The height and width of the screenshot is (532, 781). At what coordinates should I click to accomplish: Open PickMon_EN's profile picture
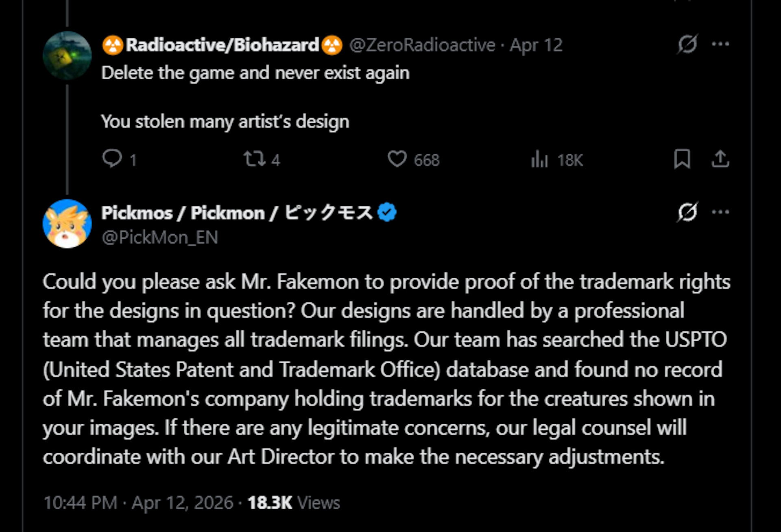68,224
